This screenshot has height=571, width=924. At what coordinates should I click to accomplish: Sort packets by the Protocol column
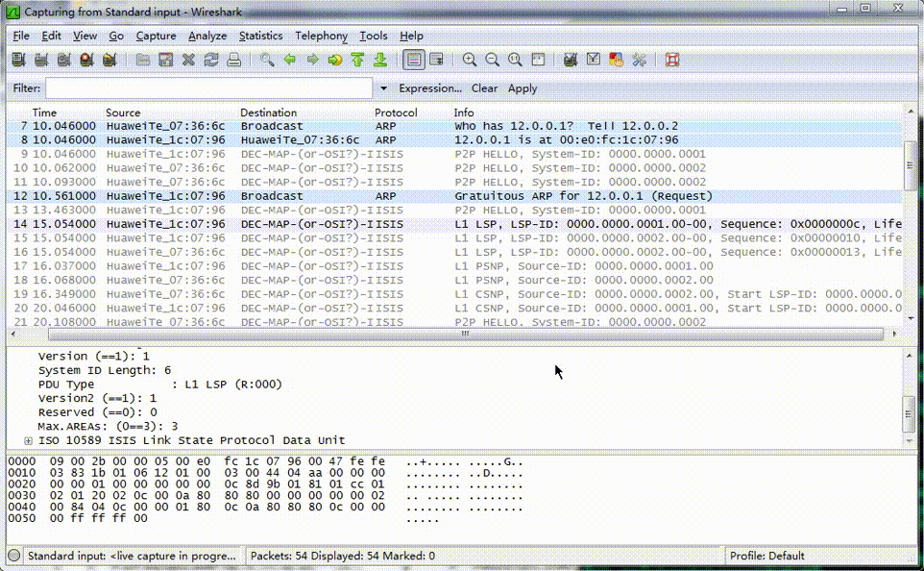(x=396, y=112)
